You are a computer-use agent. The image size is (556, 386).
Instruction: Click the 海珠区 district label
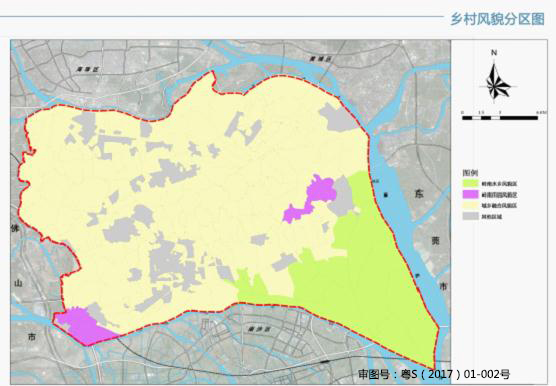point(88,69)
